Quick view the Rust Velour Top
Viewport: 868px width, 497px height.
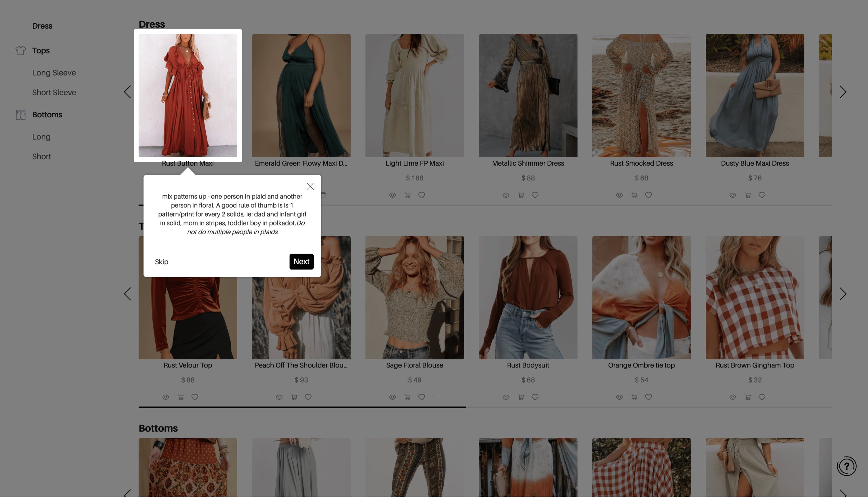tap(166, 397)
